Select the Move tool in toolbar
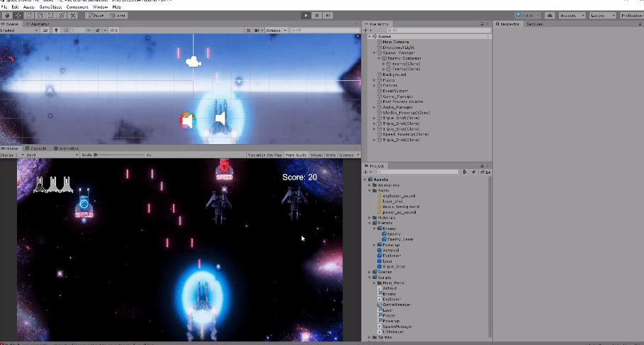The image size is (644, 345). click(x=18, y=15)
